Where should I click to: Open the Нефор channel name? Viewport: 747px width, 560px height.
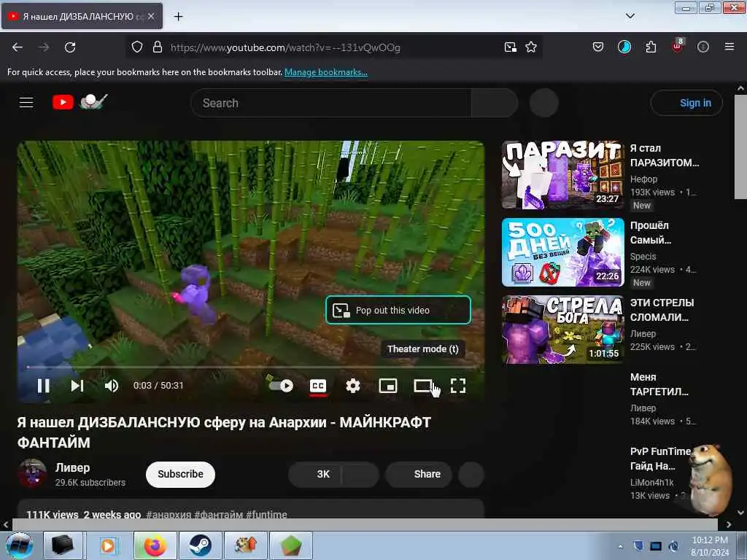[643, 179]
